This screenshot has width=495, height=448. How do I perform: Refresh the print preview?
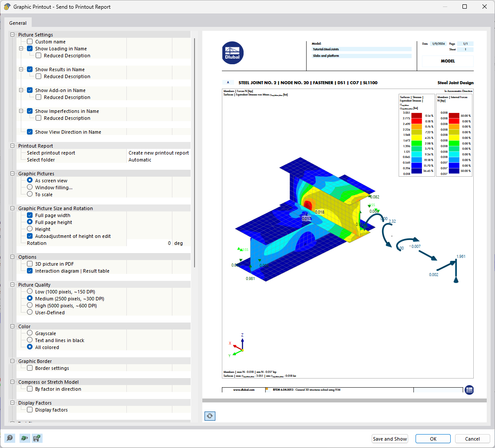210,416
